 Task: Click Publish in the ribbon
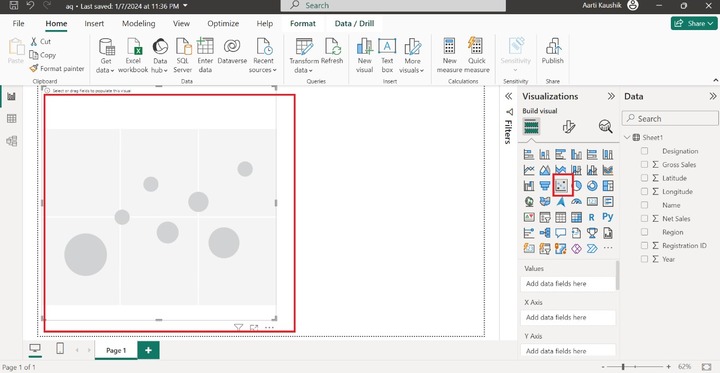click(x=552, y=51)
